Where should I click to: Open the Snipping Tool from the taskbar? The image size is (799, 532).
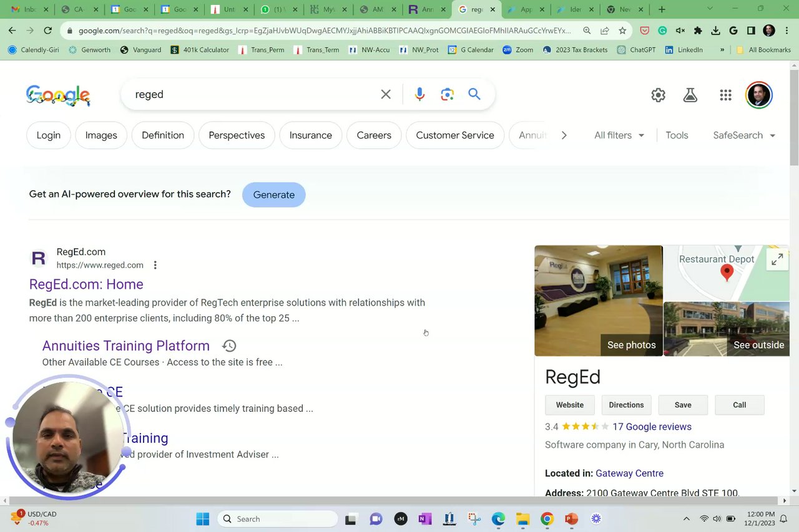pyautogui.click(x=474, y=519)
